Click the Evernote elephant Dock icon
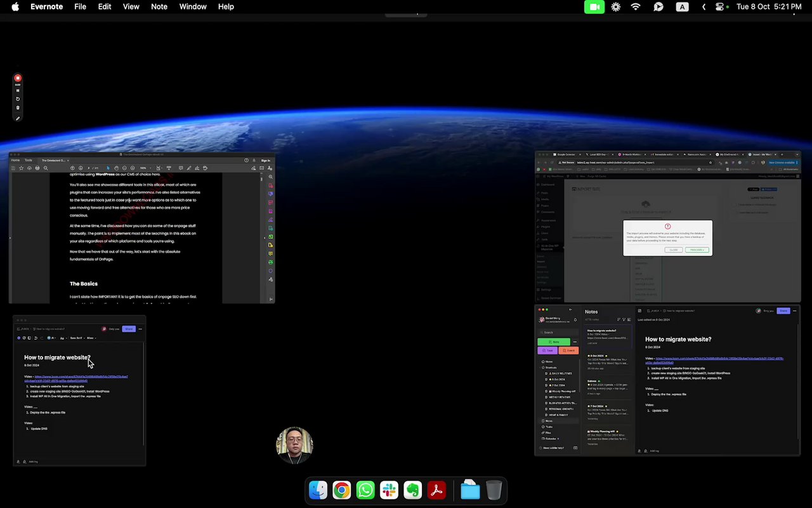 (x=413, y=490)
